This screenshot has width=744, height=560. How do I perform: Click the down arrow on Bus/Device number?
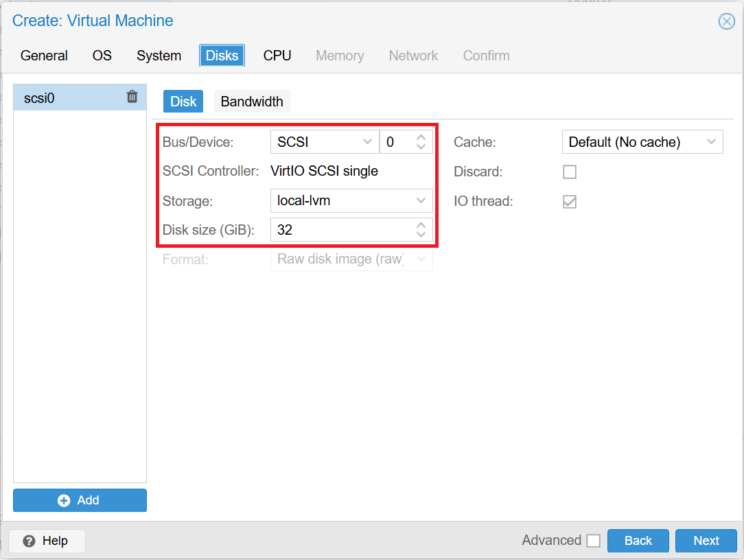(x=421, y=146)
